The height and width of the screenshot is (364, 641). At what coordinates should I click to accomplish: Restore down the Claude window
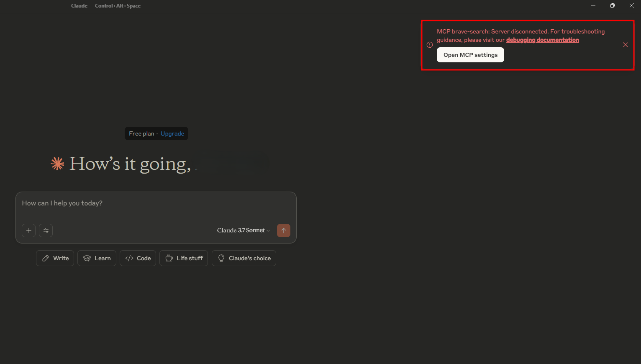[x=612, y=5]
